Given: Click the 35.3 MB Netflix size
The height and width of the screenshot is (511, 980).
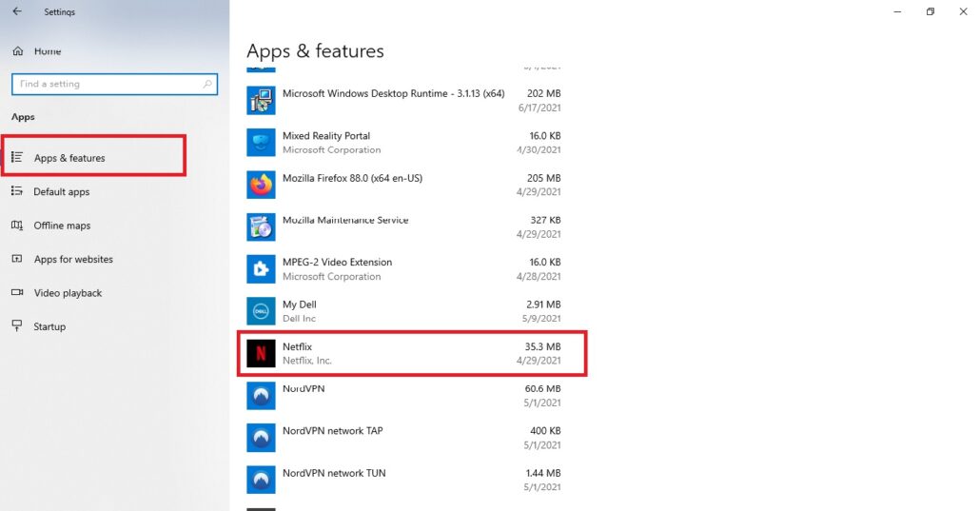Looking at the screenshot, I should [x=542, y=346].
